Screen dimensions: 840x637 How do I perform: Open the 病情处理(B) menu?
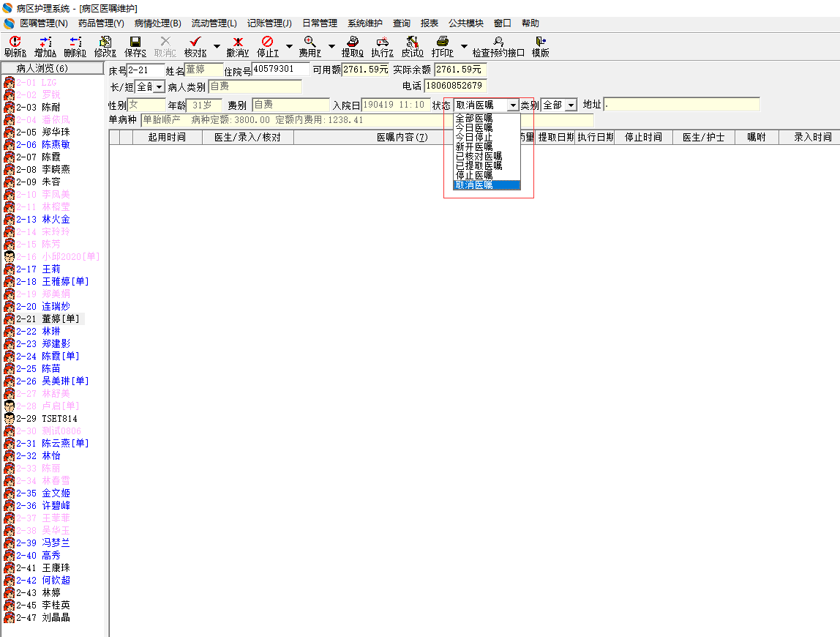coord(158,23)
